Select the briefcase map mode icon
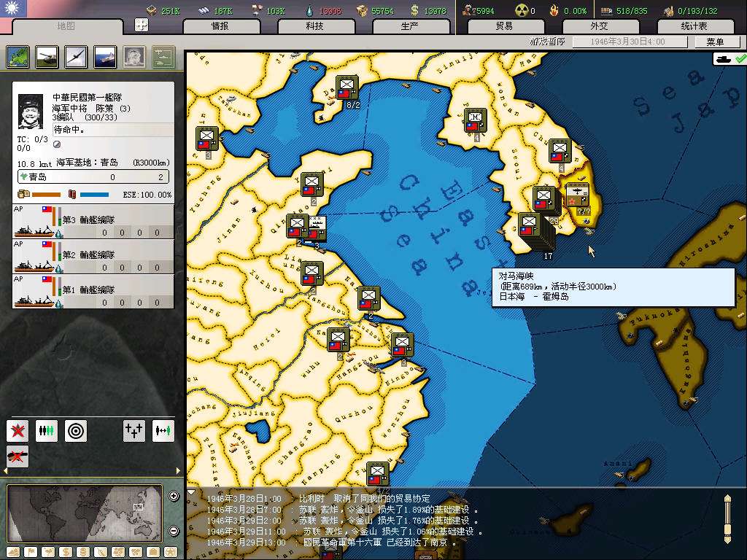Image resolution: width=747 pixels, height=560 pixels. 153,553
